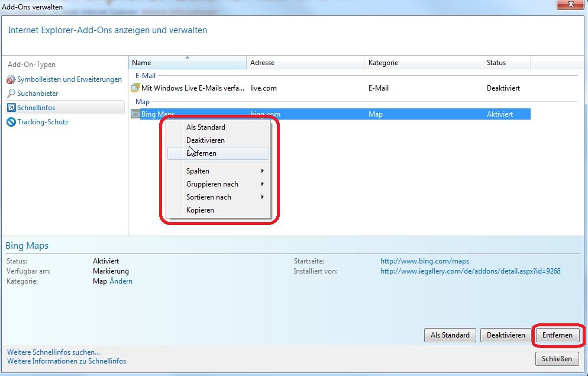Choose Als Standard in context menu
This screenshot has height=376, width=588.
coord(218,127)
